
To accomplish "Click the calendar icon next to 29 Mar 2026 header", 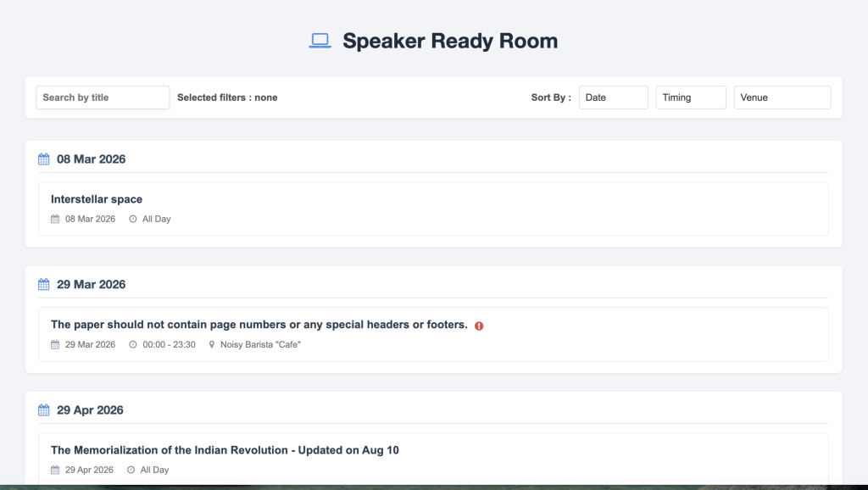I will pyautogui.click(x=44, y=285).
